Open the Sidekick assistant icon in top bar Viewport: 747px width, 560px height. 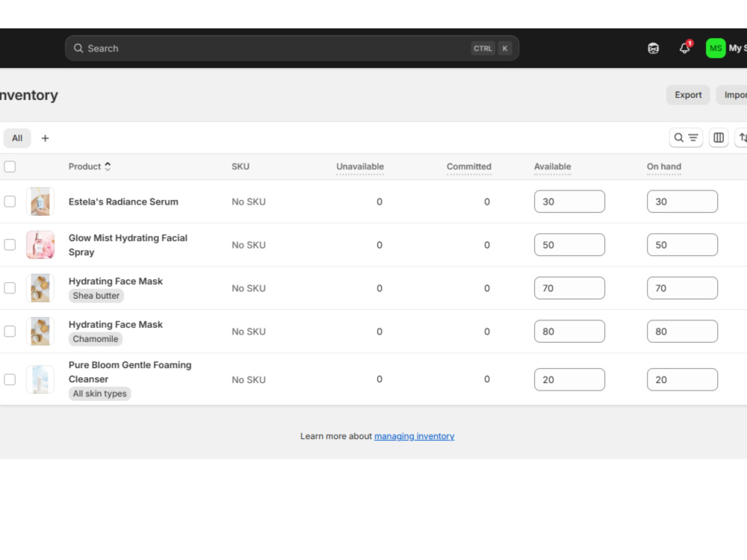[x=653, y=48]
